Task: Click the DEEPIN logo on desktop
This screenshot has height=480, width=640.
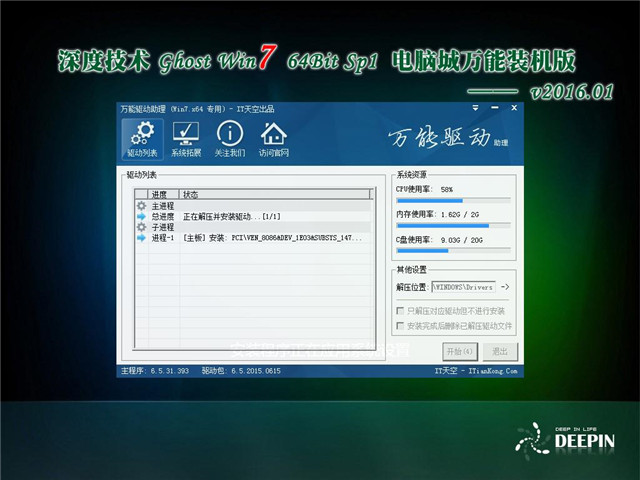Action: pyautogui.click(x=565, y=440)
